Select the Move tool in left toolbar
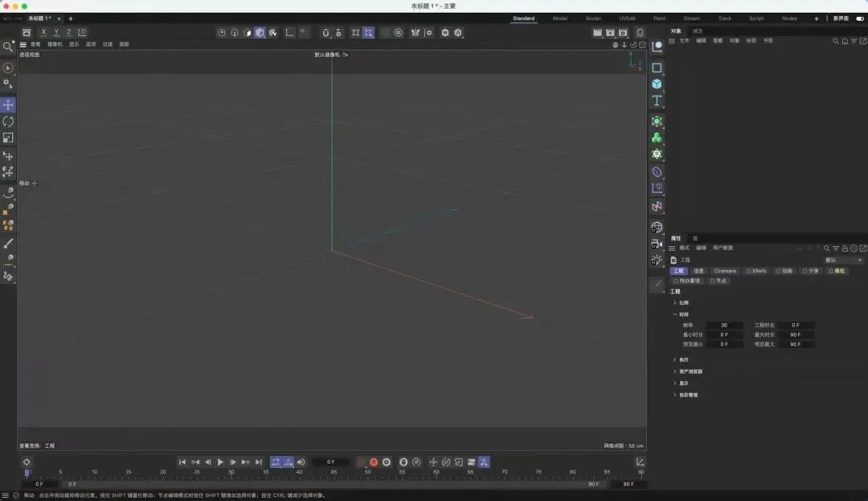Image resolution: width=868 pixels, height=501 pixels. click(x=8, y=105)
